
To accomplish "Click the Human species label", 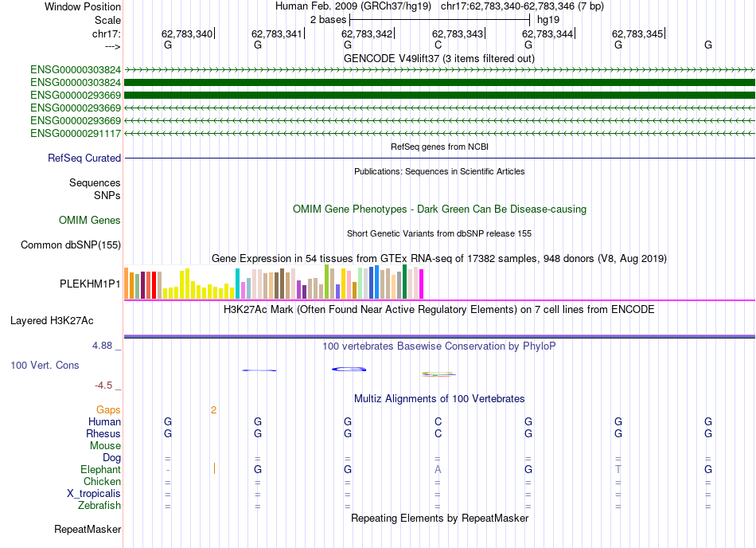I will pyautogui.click(x=104, y=421).
